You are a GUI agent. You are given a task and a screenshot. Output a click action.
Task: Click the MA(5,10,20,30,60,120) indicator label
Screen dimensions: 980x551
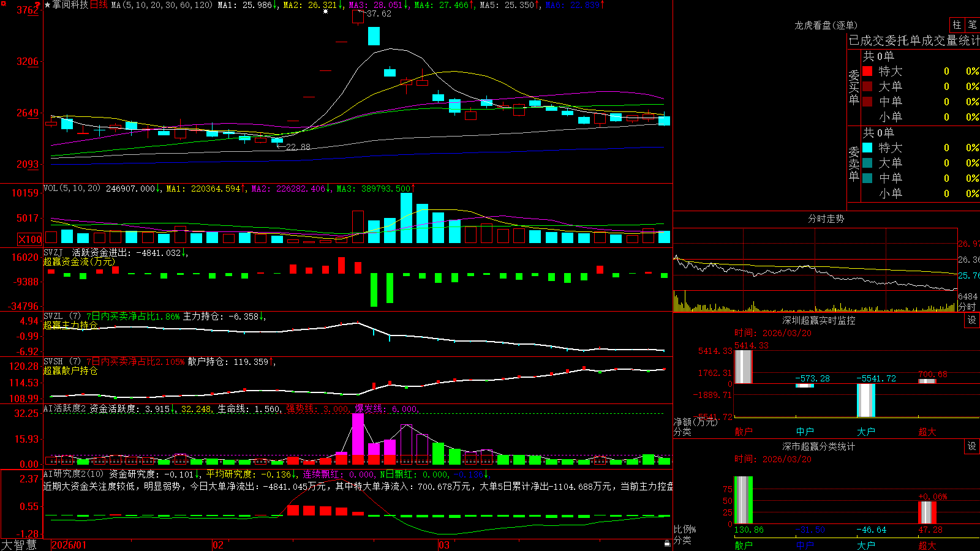pyautogui.click(x=162, y=5)
